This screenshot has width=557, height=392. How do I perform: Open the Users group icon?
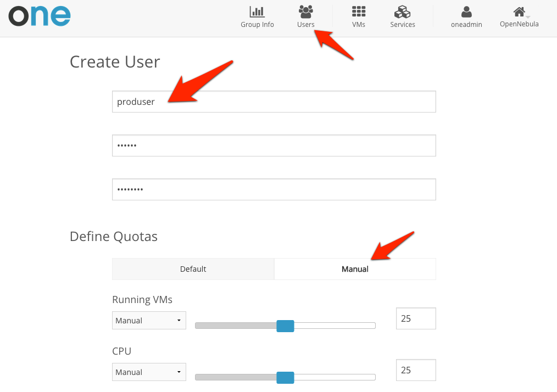pyautogui.click(x=305, y=12)
